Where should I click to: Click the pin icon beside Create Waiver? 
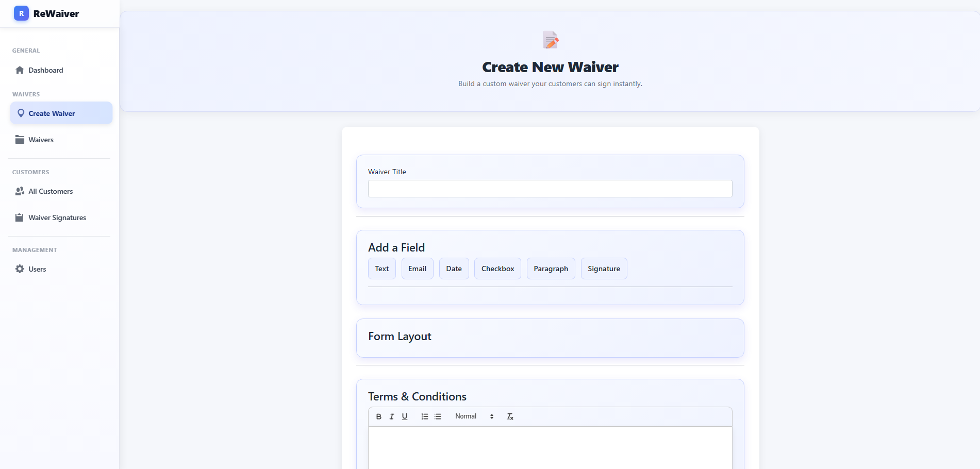coord(21,113)
